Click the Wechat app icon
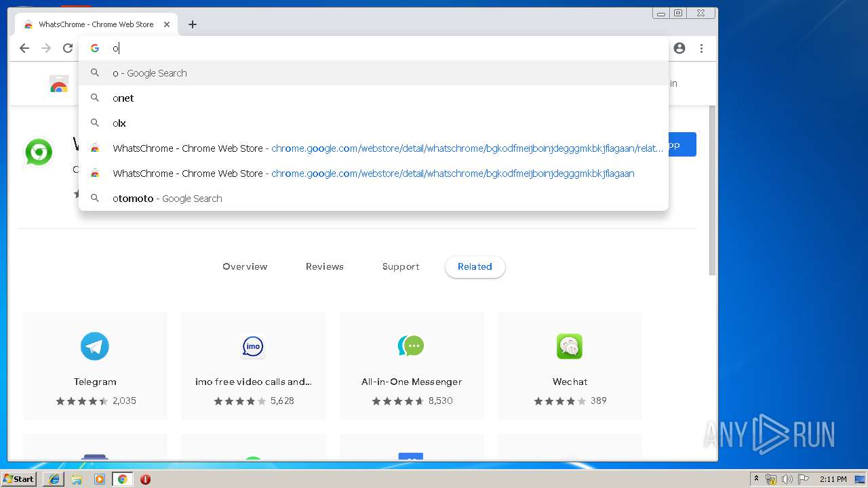This screenshot has width=868, height=488. click(x=570, y=346)
